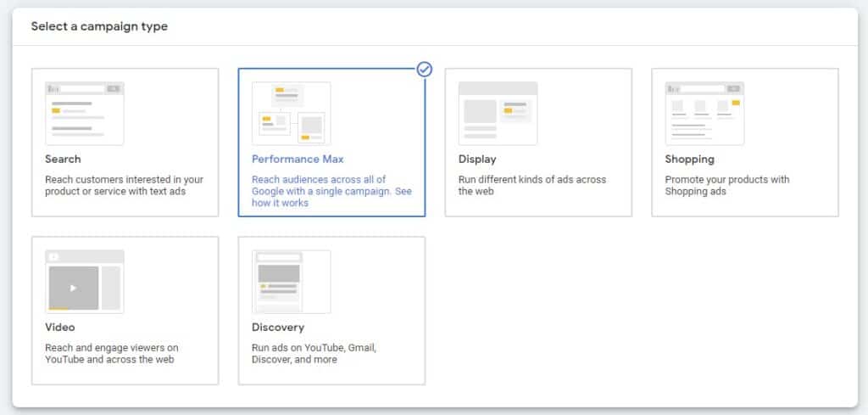Click 'Reach customers interested in your product' description

pos(125,186)
